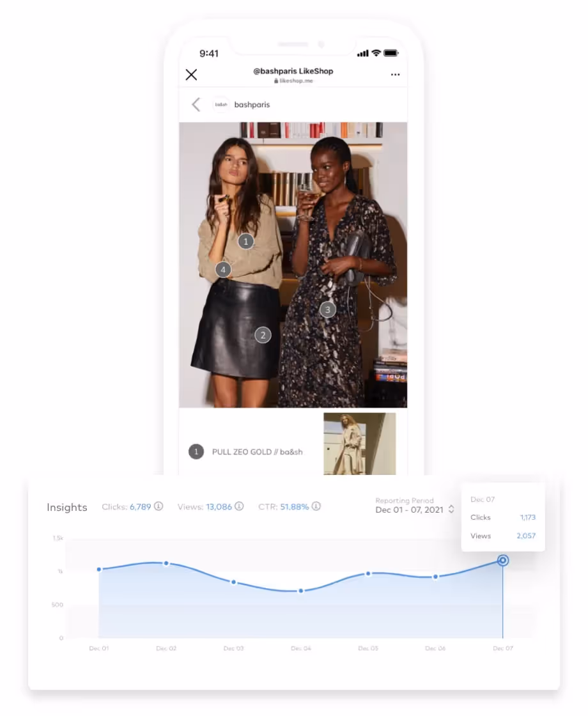This screenshot has height=716, width=588.
Task: Click the CTR 51.88% value
Action: pyautogui.click(x=295, y=507)
